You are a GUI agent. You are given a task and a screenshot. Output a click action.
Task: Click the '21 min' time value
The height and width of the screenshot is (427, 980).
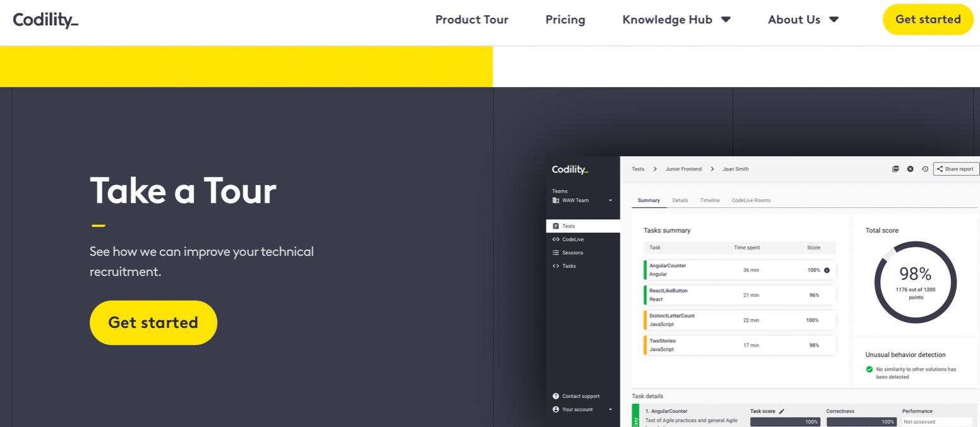tap(751, 296)
